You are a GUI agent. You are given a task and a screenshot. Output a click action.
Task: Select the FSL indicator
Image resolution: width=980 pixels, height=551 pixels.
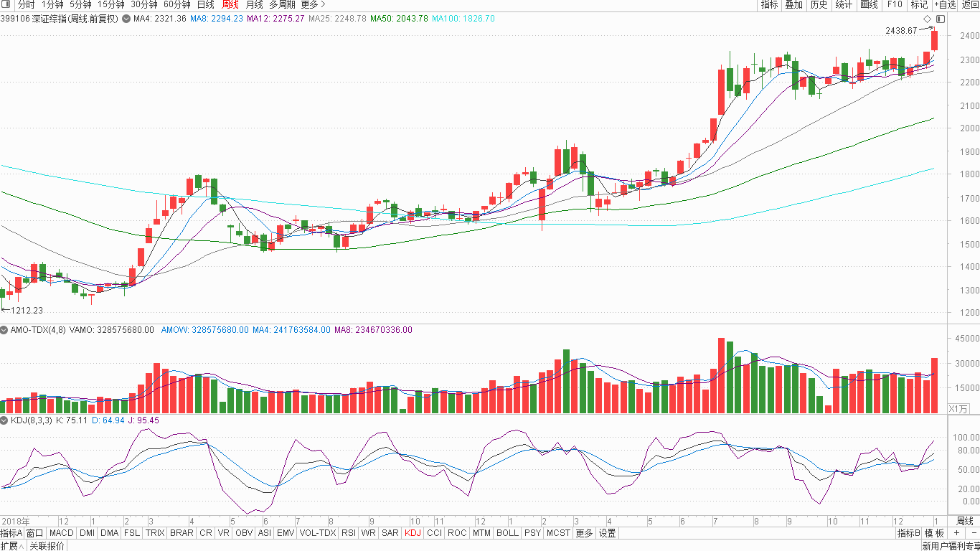click(x=132, y=533)
